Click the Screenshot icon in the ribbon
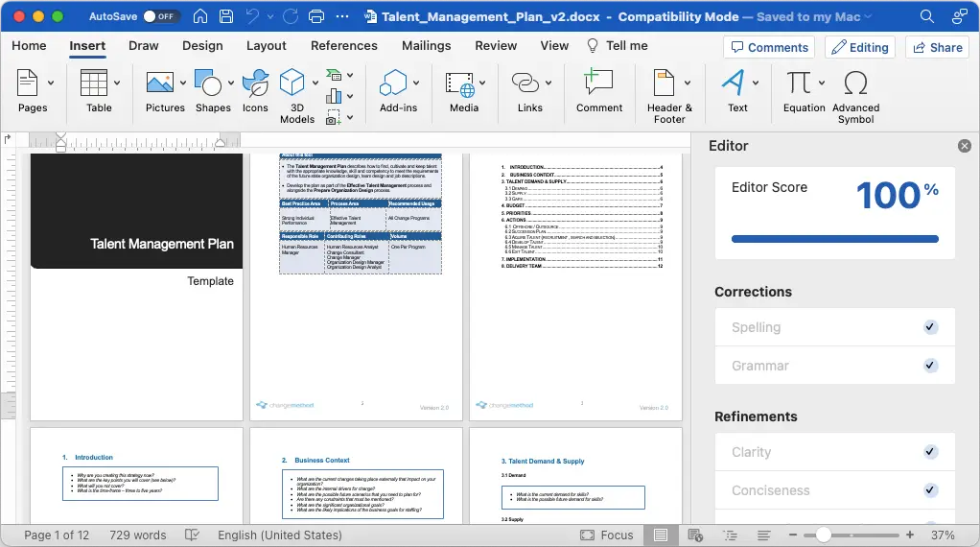This screenshot has height=547, width=980. click(334, 117)
